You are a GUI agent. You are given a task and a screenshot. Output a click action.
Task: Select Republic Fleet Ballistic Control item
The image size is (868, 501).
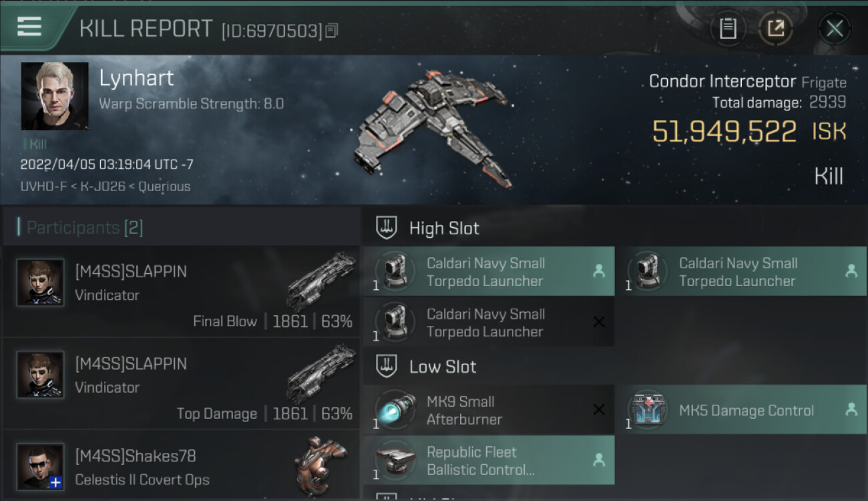tap(488, 460)
